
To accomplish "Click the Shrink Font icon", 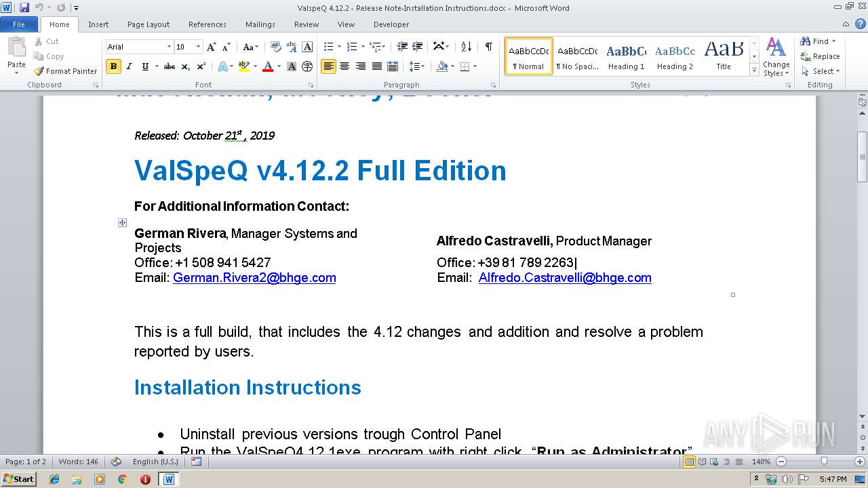I will pyautogui.click(x=226, y=47).
